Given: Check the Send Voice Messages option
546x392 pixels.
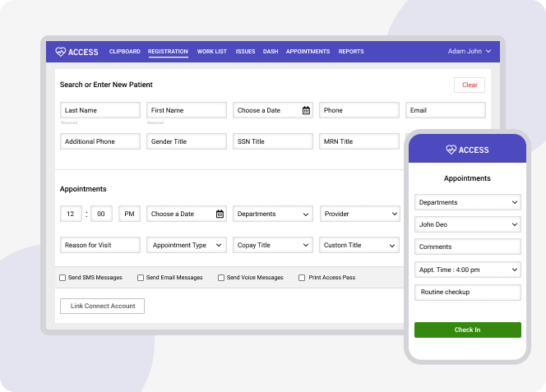Looking at the screenshot, I should coord(221,278).
